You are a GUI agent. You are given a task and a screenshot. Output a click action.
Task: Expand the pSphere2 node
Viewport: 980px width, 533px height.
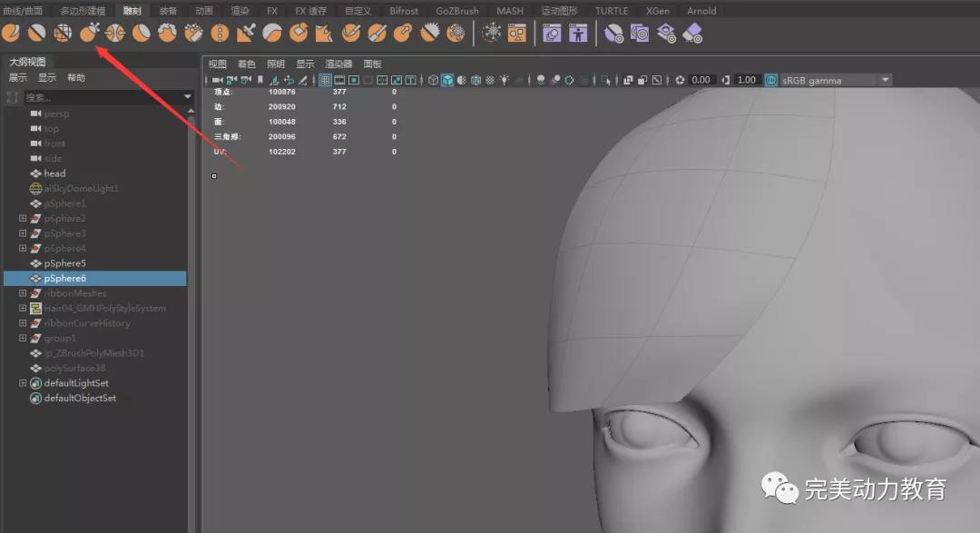coord(23,219)
